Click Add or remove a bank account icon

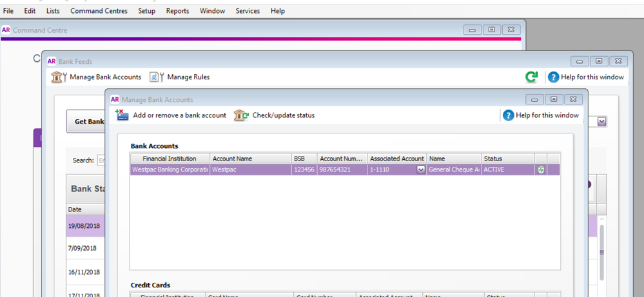click(x=122, y=115)
